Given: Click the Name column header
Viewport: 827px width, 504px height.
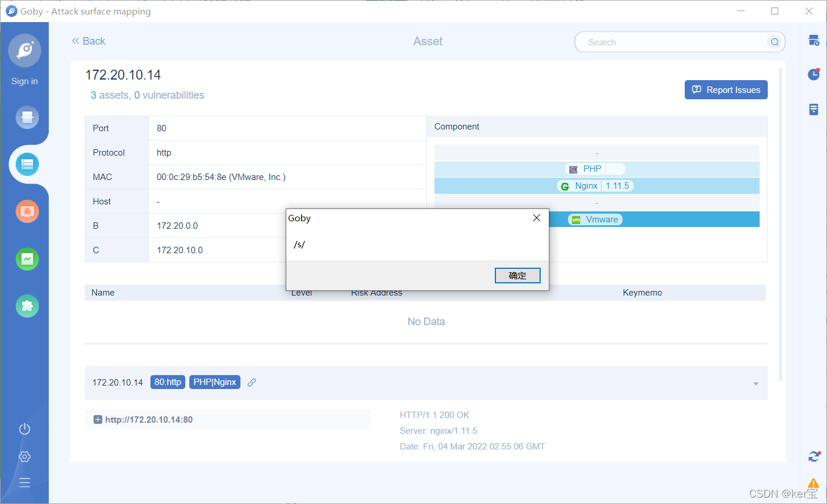Looking at the screenshot, I should pos(103,293).
